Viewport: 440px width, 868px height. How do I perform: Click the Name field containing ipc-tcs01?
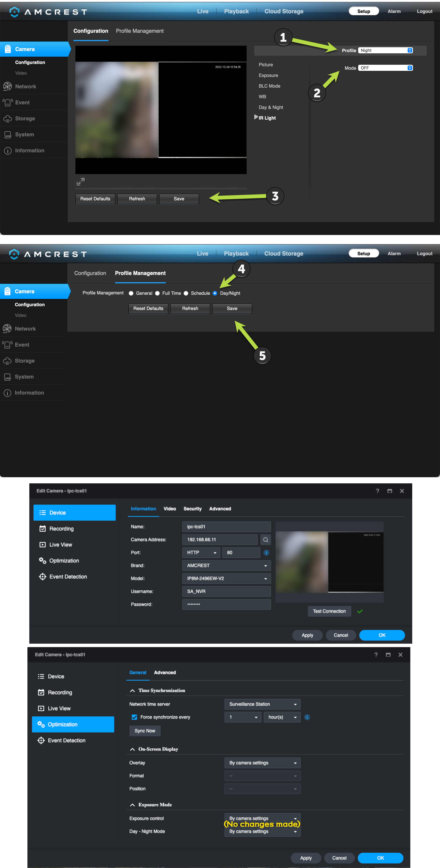pos(226,527)
